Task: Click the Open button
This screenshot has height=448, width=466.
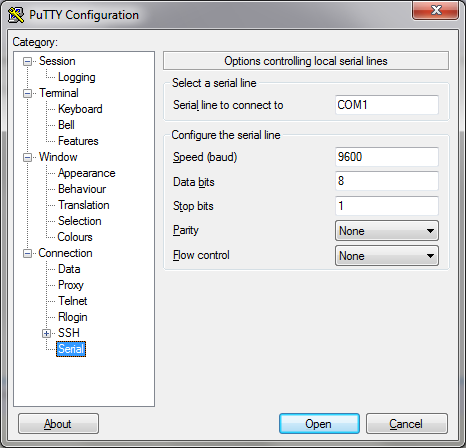Action: pos(319,424)
